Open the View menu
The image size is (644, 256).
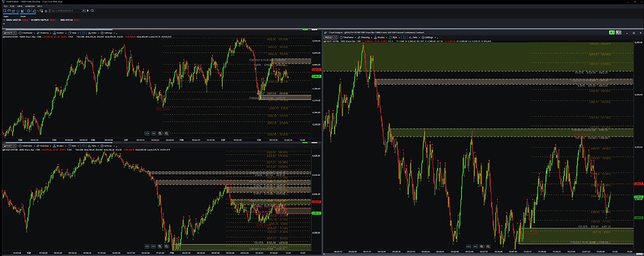pos(20,6)
